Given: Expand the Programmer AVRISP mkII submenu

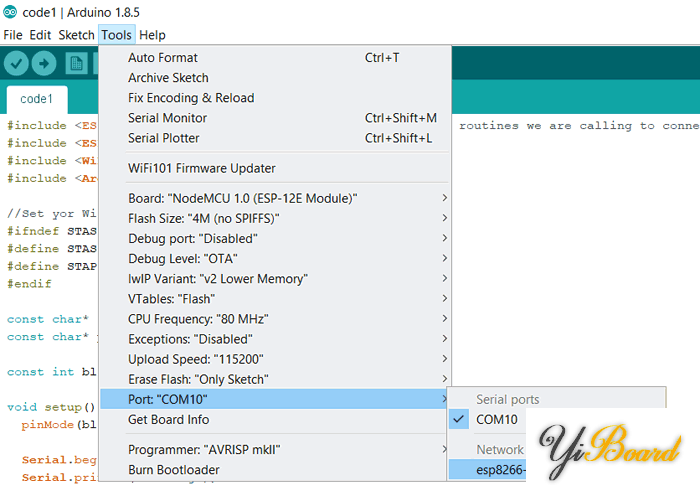Looking at the screenshot, I should pyautogui.click(x=275, y=450).
